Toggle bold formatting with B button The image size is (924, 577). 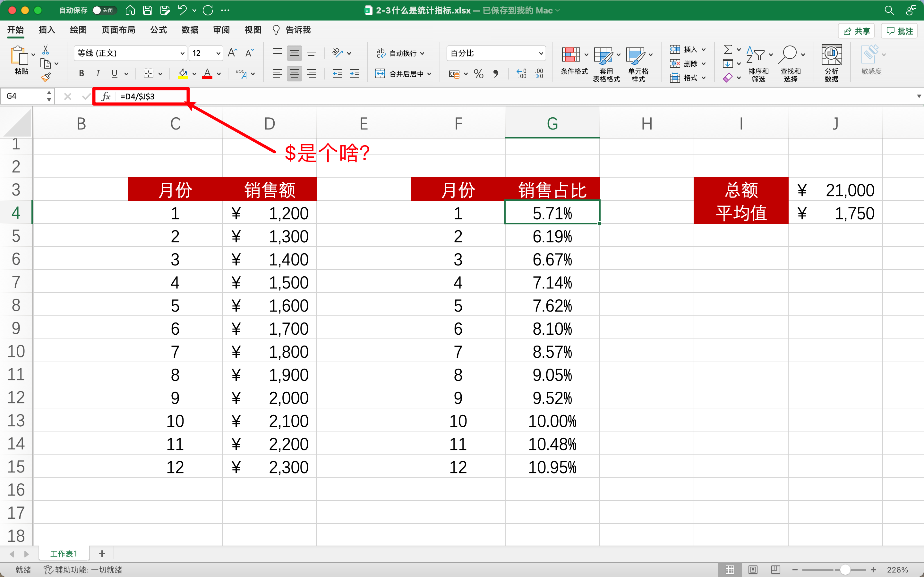click(x=81, y=74)
